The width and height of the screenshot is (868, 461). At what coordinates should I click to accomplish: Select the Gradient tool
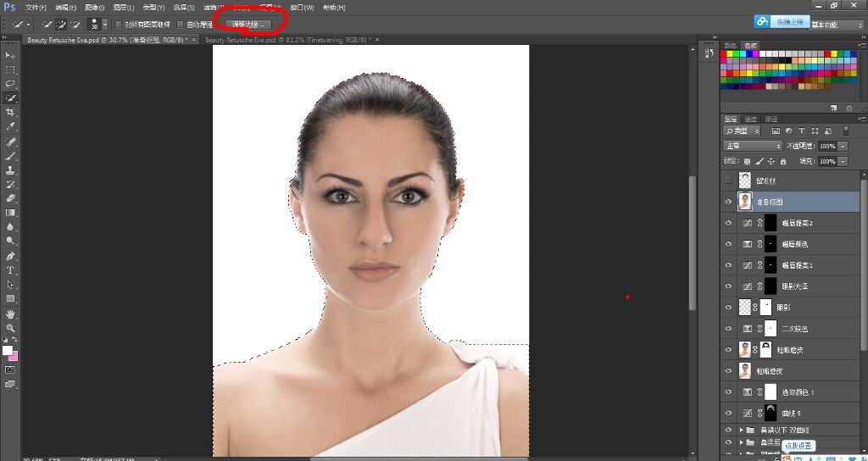[x=10, y=213]
